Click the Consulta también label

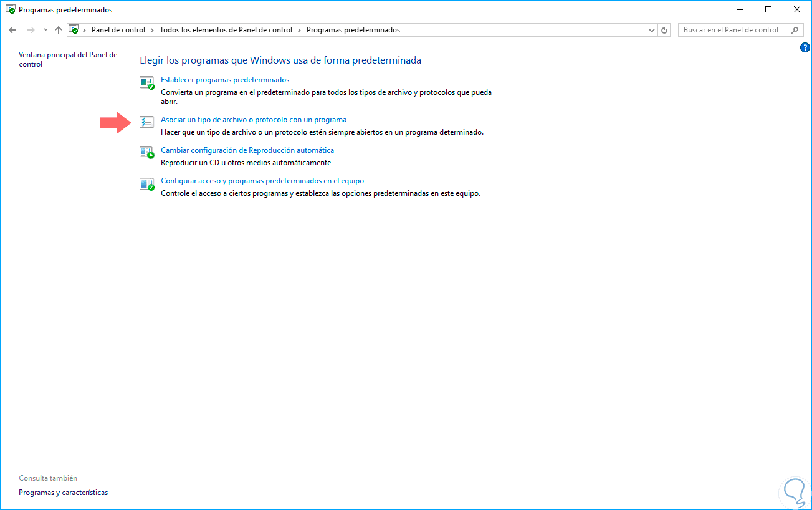click(48, 478)
